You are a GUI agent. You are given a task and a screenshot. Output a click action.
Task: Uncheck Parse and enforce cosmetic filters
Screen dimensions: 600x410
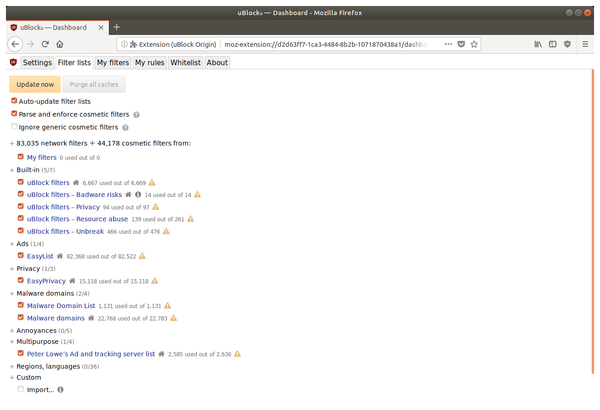coord(14,114)
